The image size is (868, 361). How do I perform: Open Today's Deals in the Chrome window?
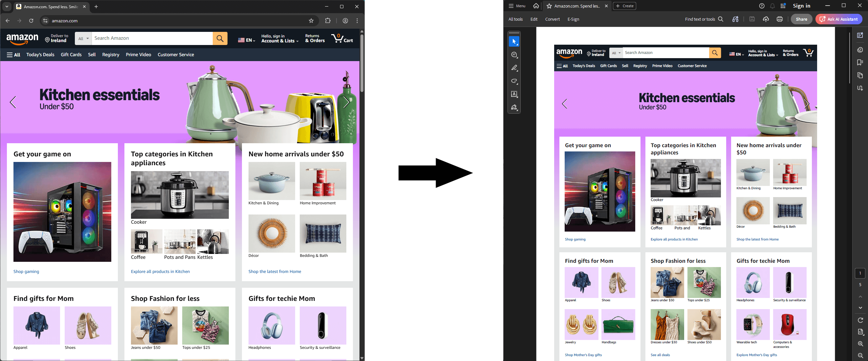(40, 55)
